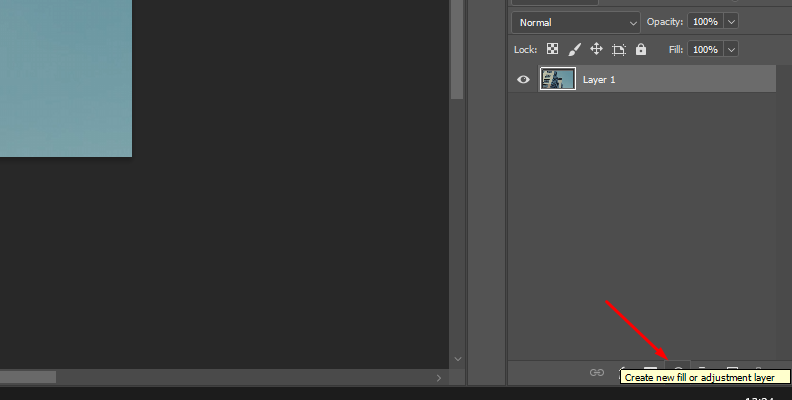Click the lock position move icon

click(x=596, y=49)
